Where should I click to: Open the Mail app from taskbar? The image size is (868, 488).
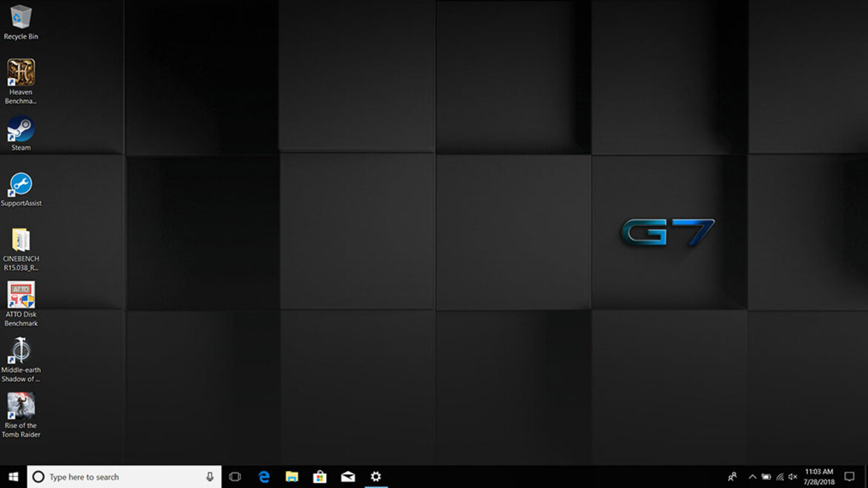pos(348,476)
